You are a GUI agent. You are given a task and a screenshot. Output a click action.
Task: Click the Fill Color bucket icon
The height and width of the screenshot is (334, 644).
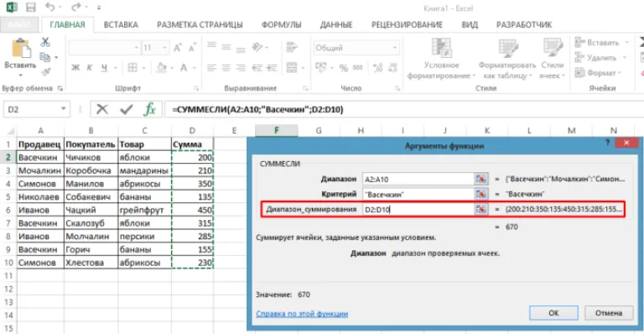point(162,67)
